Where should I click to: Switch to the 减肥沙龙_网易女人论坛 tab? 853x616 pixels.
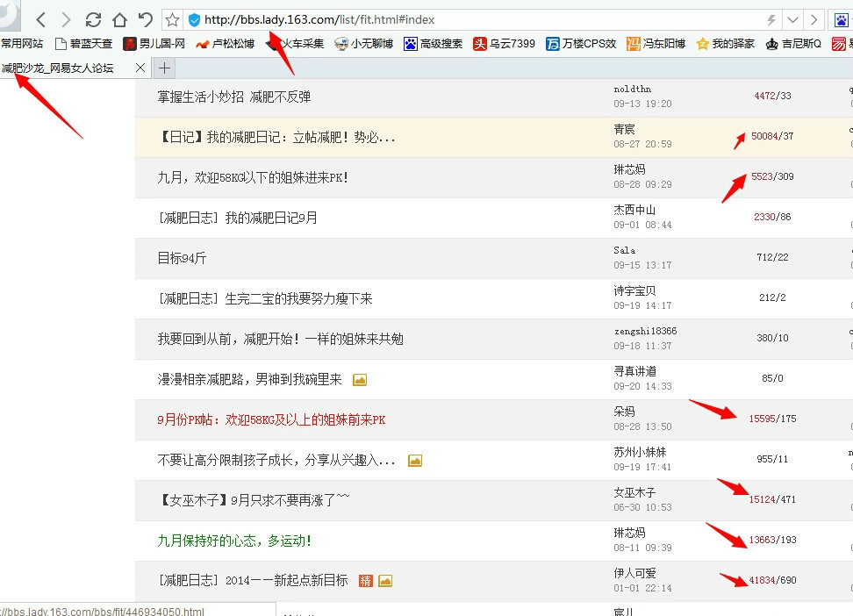click(x=61, y=68)
